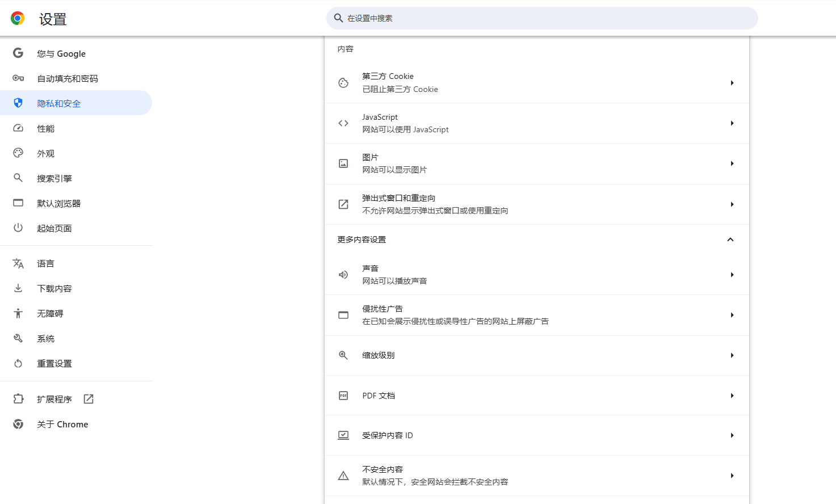
Task: Click the 更多内容设置 heading text
Action: [x=362, y=240]
